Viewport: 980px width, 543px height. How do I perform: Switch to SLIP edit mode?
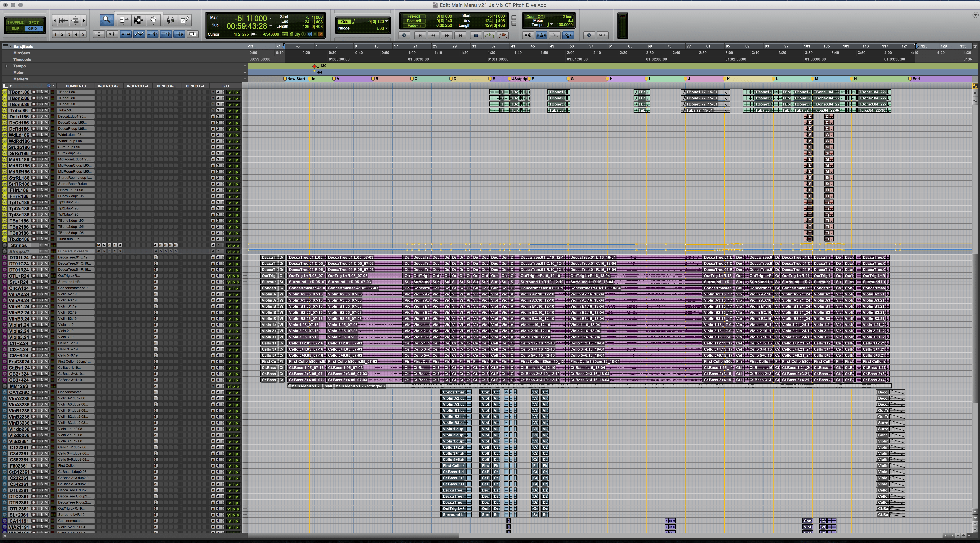(x=16, y=29)
